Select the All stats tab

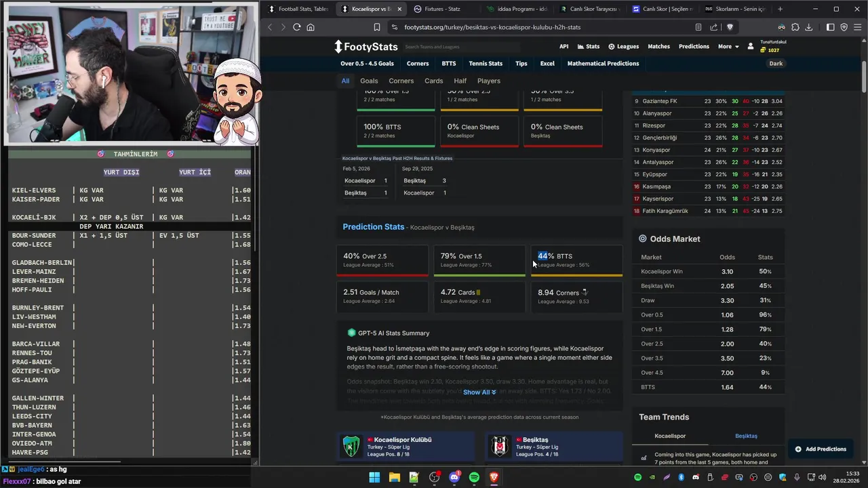click(345, 81)
